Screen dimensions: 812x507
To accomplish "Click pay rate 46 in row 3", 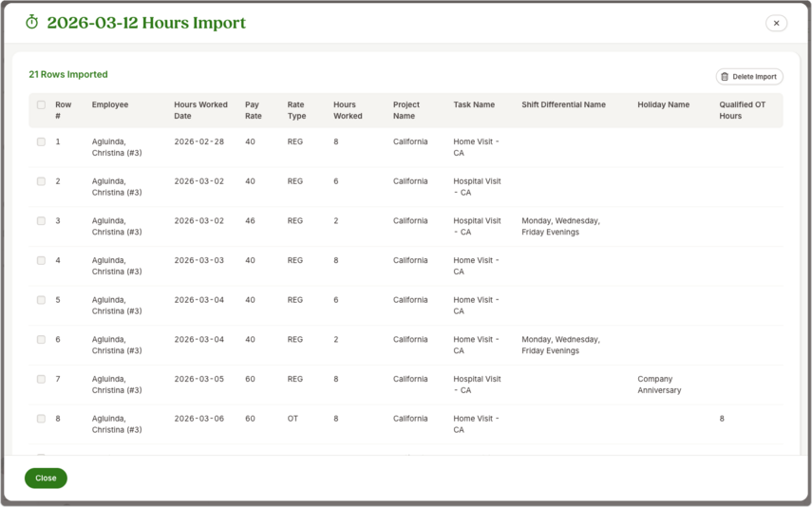I will (250, 221).
